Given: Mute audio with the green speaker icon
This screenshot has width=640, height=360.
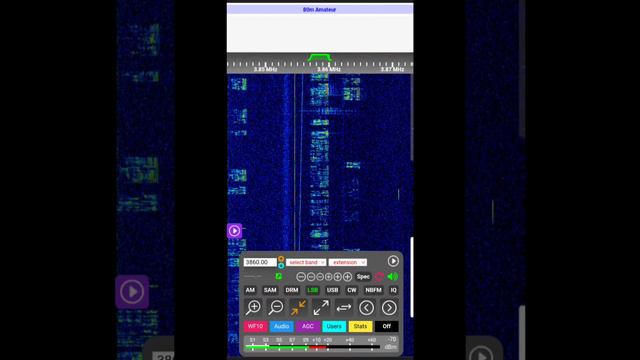Looking at the screenshot, I should pos(393,277).
